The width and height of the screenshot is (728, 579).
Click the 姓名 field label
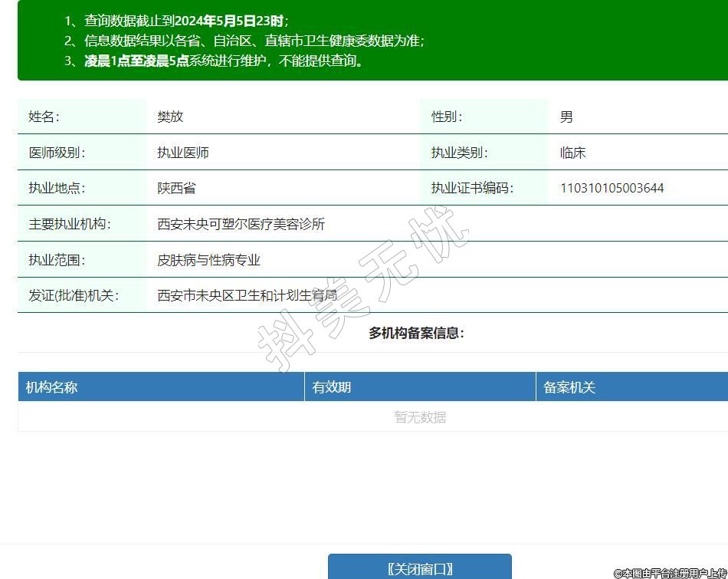(x=44, y=117)
